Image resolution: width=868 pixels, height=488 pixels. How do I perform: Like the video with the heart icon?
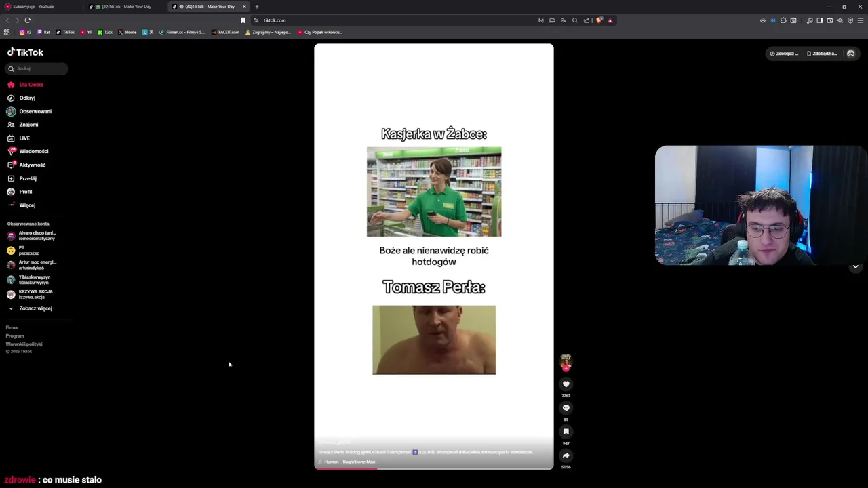(x=566, y=384)
